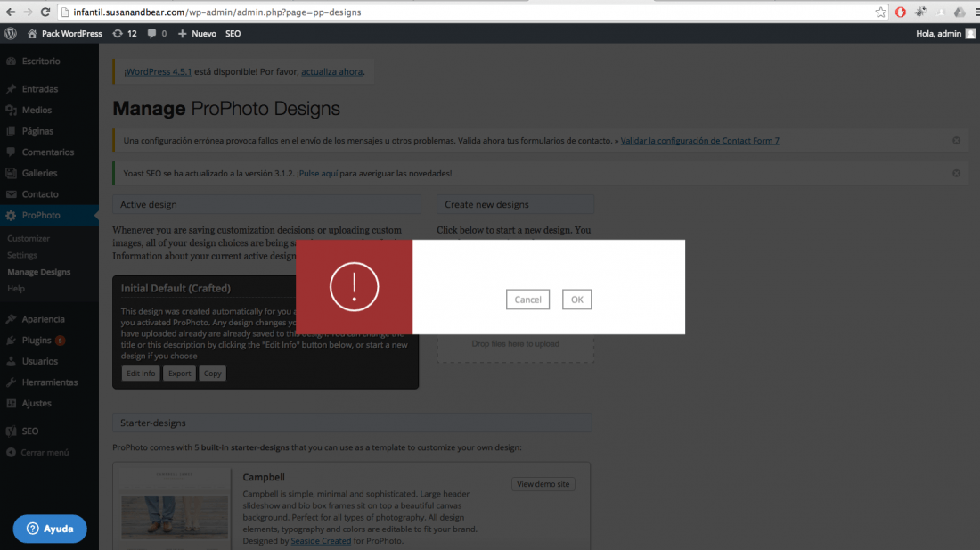Bookmark page with the star icon
Image resolution: width=980 pixels, height=550 pixels.
(x=880, y=12)
